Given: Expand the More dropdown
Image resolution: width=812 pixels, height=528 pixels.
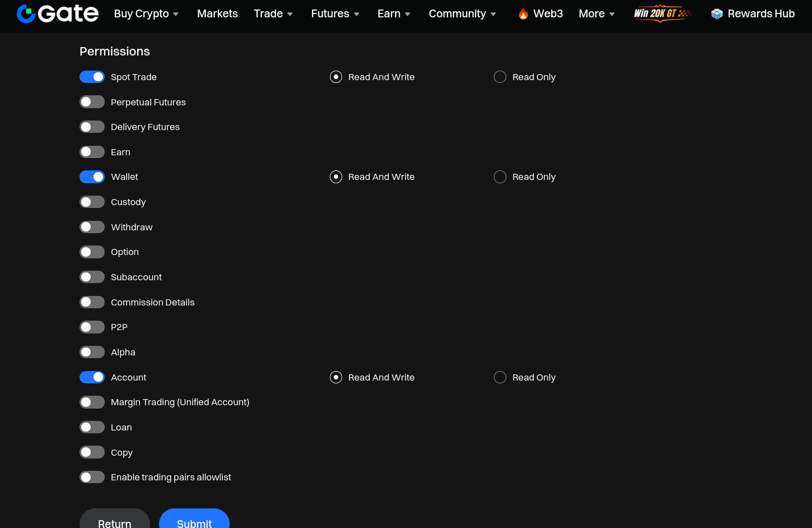Looking at the screenshot, I should (596, 13).
